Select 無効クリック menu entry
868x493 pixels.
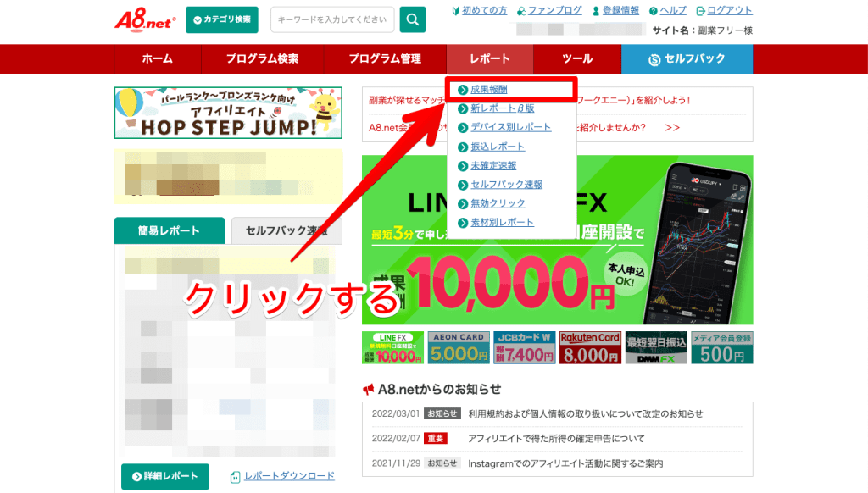tap(498, 203)
